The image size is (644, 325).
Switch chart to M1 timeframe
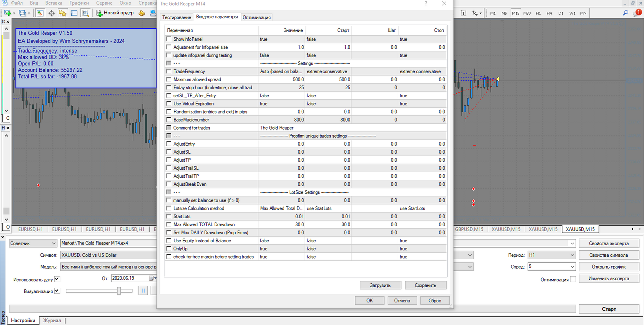click(x=493, y=13)
